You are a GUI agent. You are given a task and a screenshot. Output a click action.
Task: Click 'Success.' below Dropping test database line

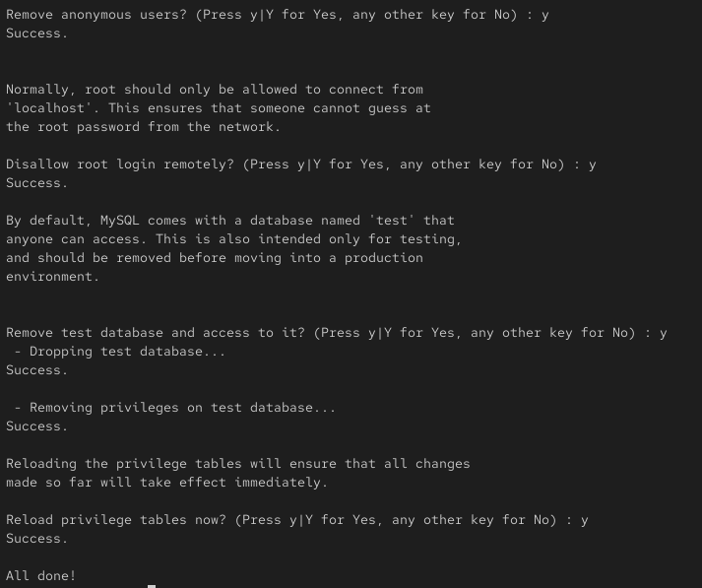click(36, 370)
